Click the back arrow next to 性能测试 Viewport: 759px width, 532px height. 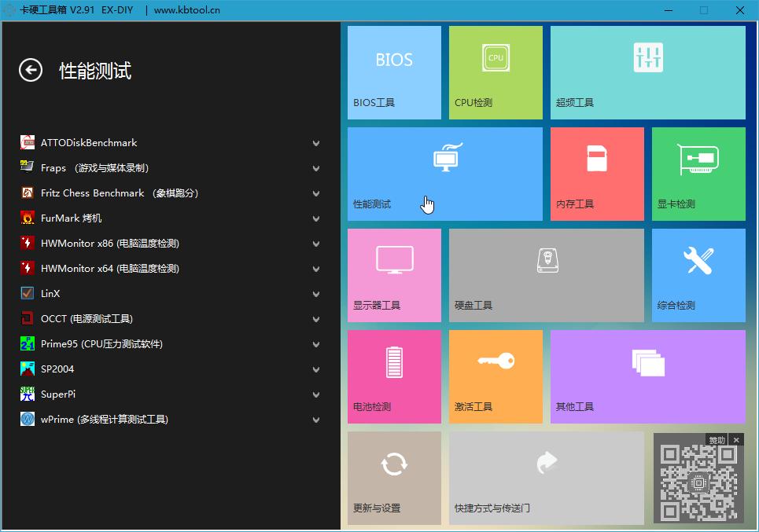(x=30, y=71)
